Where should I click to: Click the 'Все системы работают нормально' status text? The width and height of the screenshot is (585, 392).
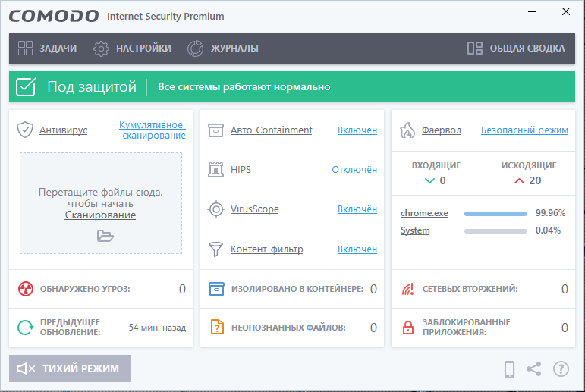click(244, 87)
